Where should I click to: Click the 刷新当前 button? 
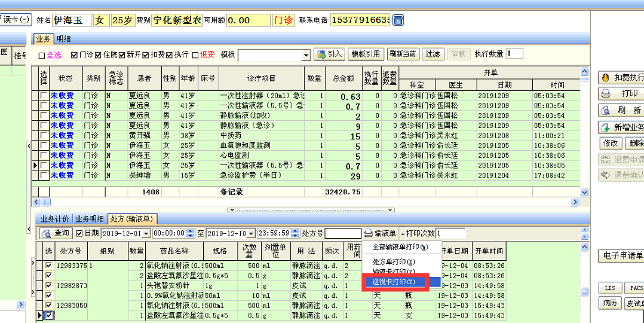403,54
